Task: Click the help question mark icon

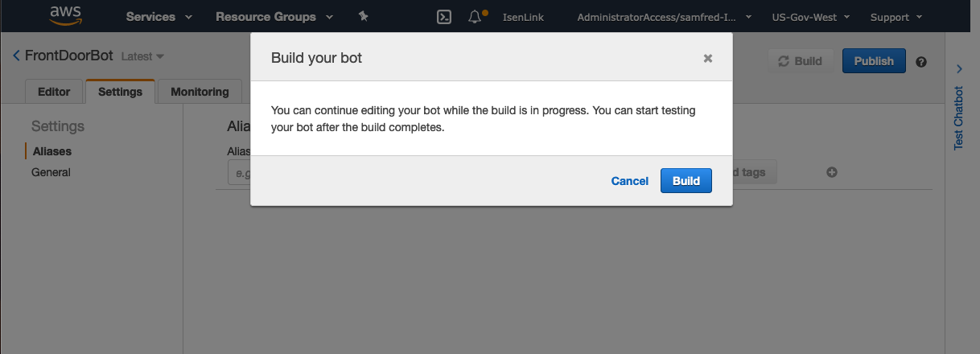Action: 921,62
